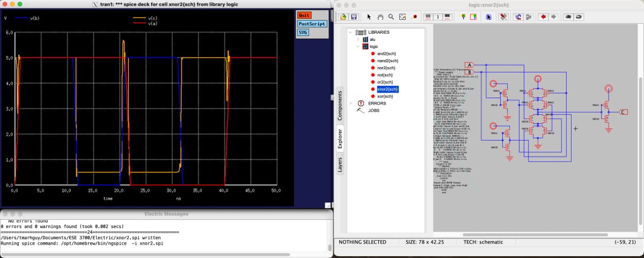The width and height of the screenshot is (644, 258).
Task: Collapse the LIBRARIES tree node
Action: coord(352,32)
